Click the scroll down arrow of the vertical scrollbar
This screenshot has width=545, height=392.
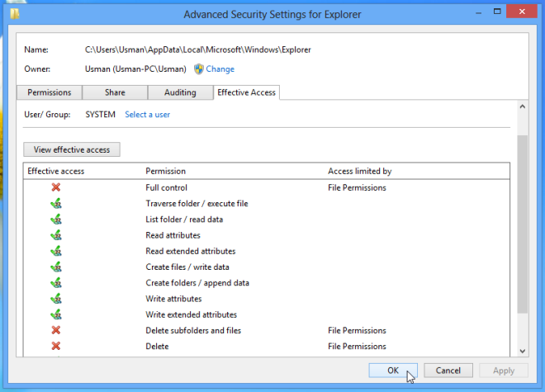[x=522, y=351]
